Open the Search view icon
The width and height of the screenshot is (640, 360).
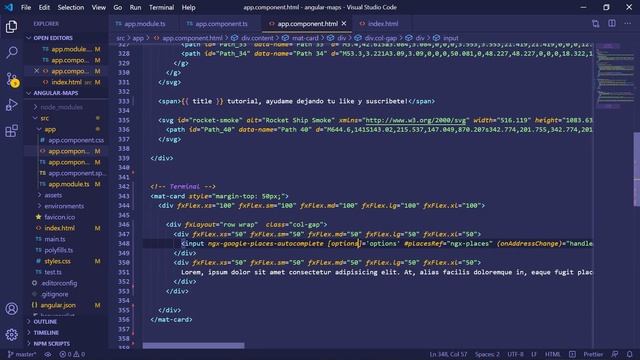11,52
